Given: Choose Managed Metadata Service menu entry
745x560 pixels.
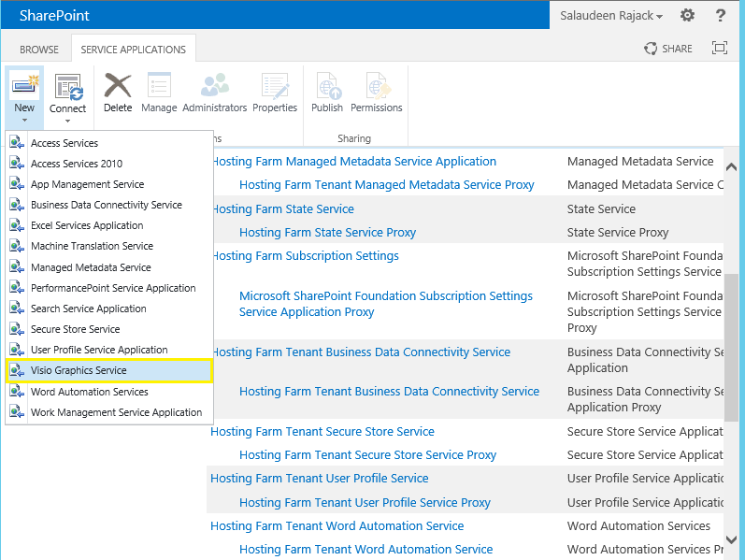Looking at the screenshot, I should [x=109, y=267].
